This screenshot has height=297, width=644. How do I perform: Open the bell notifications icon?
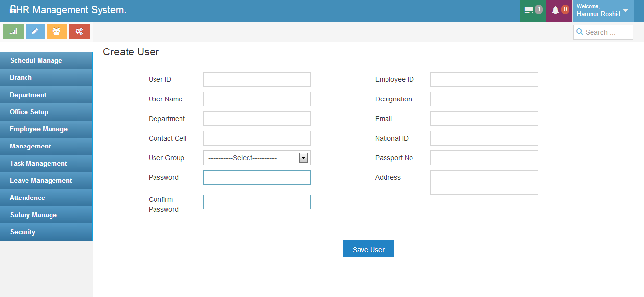tap(555, 10)
